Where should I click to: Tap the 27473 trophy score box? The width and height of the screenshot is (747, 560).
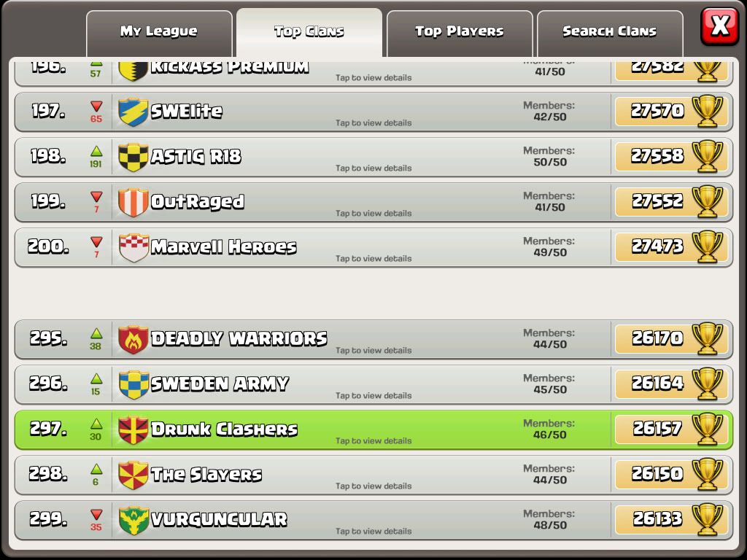671,246
